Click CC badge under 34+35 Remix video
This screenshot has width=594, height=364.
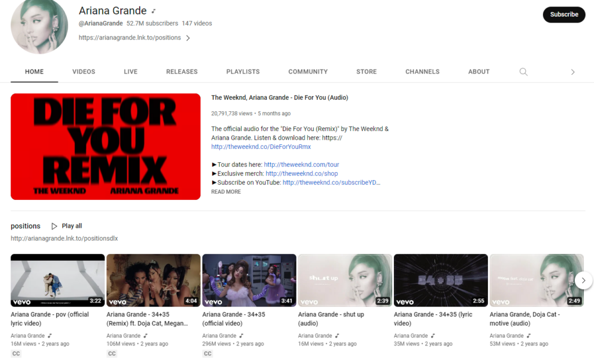coord(112,354)
